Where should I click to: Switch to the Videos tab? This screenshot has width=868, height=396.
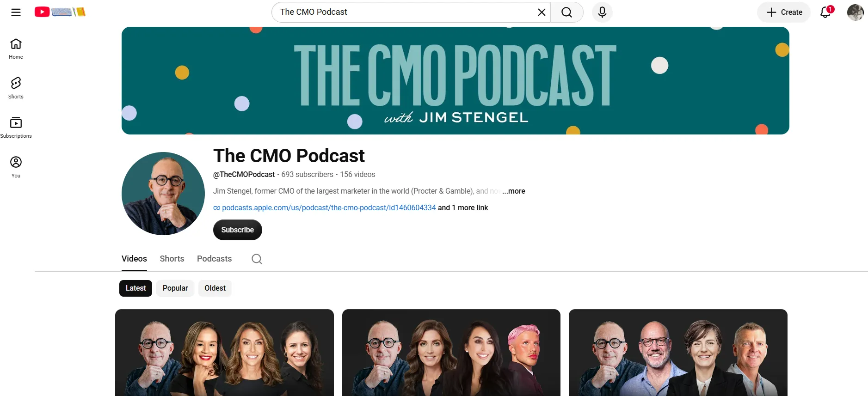tap(134, 259)
